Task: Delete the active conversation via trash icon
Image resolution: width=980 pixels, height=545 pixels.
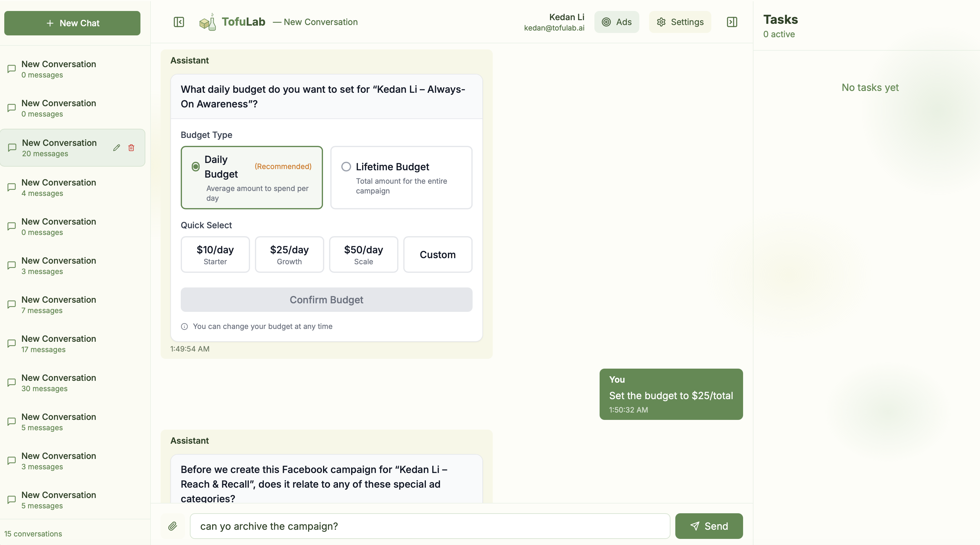Action: pos(131,148)
